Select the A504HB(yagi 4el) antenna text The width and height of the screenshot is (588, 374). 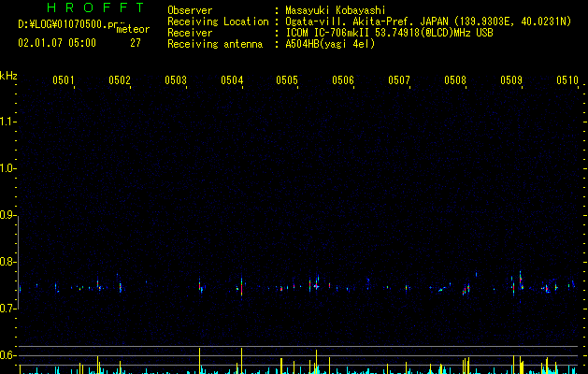click(x=330, y=44)
